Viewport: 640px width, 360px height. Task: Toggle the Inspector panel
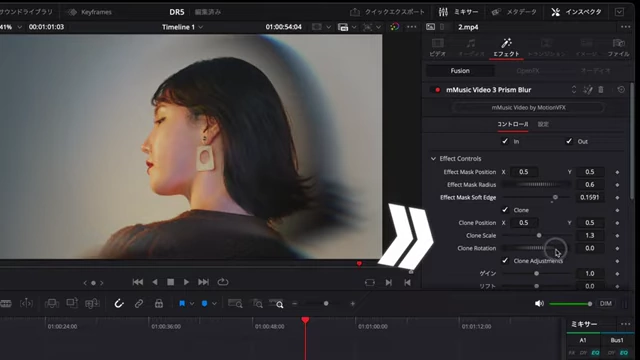576,12
